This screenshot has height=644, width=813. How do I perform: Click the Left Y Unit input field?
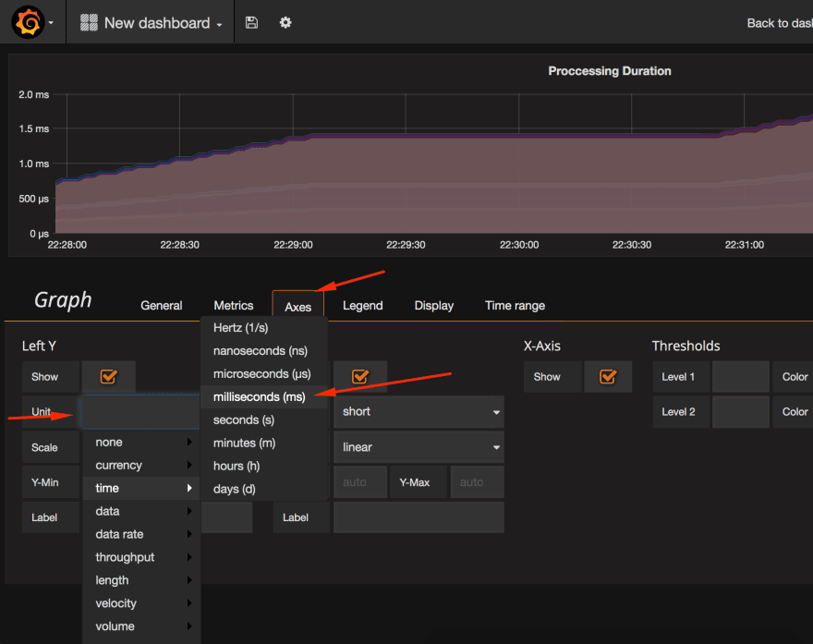click(140, 412)
